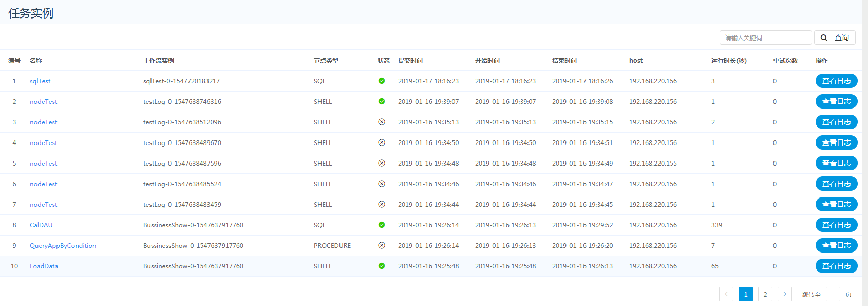View log for testLog-0-1547638746316 row
The height and width of the screenshot is (306, 868).
click(837, 101)
